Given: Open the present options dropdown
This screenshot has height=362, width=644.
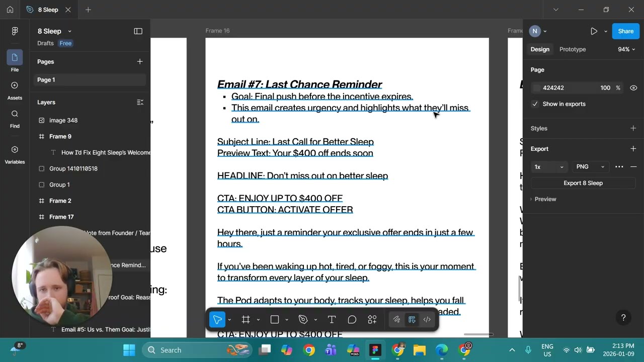Looking at the screenshot, I should click(606, 31).
